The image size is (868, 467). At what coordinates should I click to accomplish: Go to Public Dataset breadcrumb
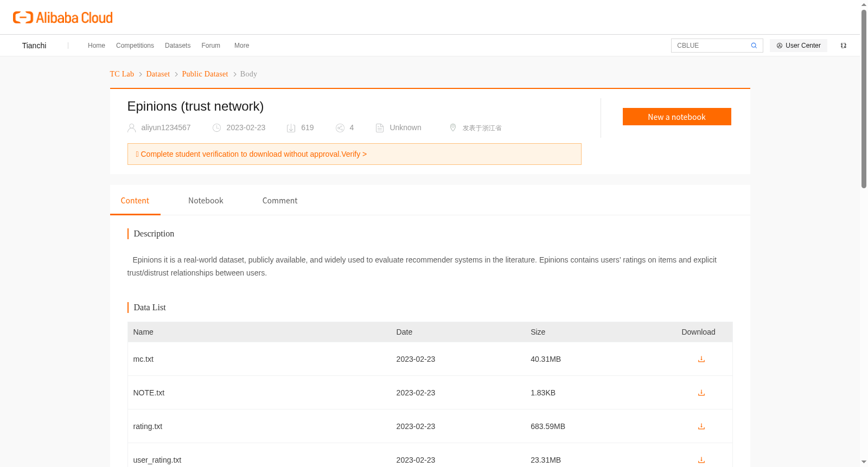pyautogui.click(x=205, y=74)
